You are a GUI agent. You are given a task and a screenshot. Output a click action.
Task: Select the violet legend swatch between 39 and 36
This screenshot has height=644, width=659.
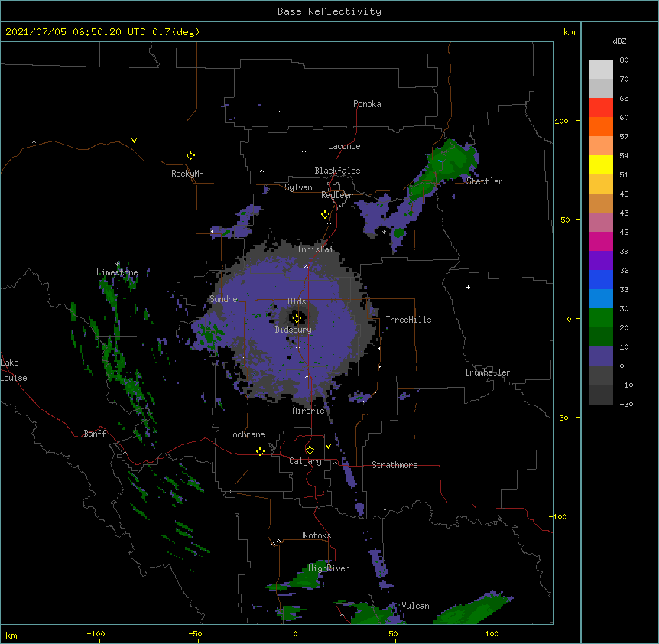(x=601, y=261)
